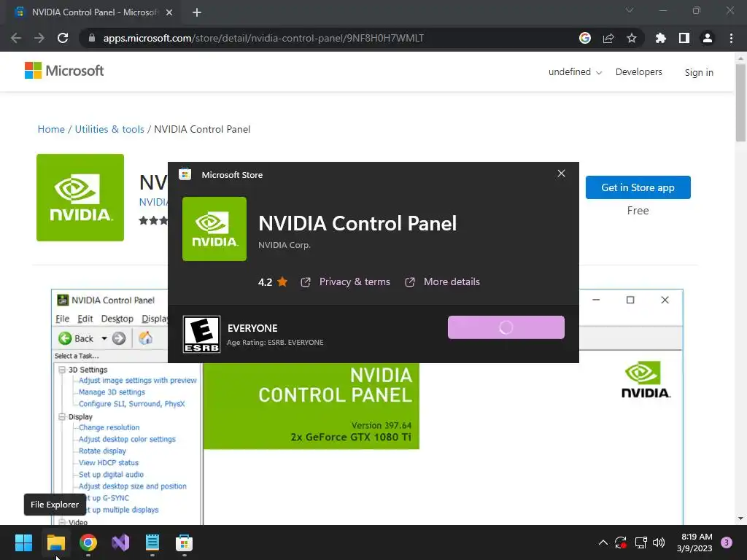This screenshot has width=747, height=560.
Task: Select Configure SLI, Surround, PhysX
Action: [x=131, y=404]
